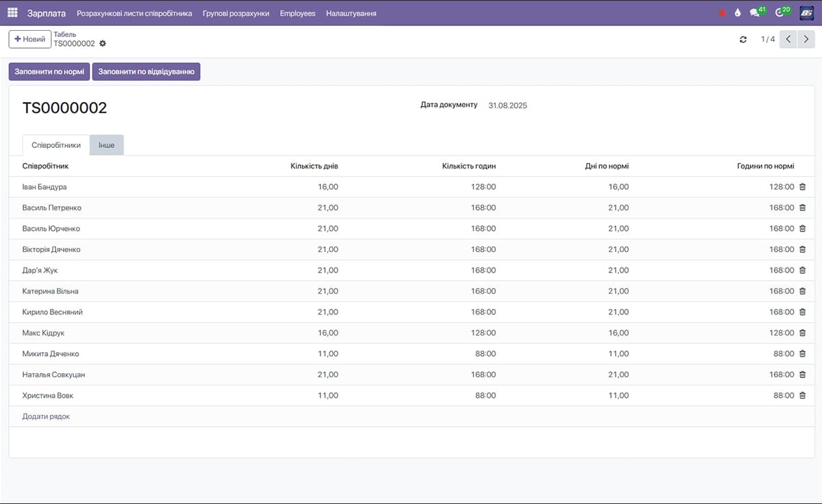Sort by Кількість годин column header
Screen dimensions: 822x504
pos(469,166)
